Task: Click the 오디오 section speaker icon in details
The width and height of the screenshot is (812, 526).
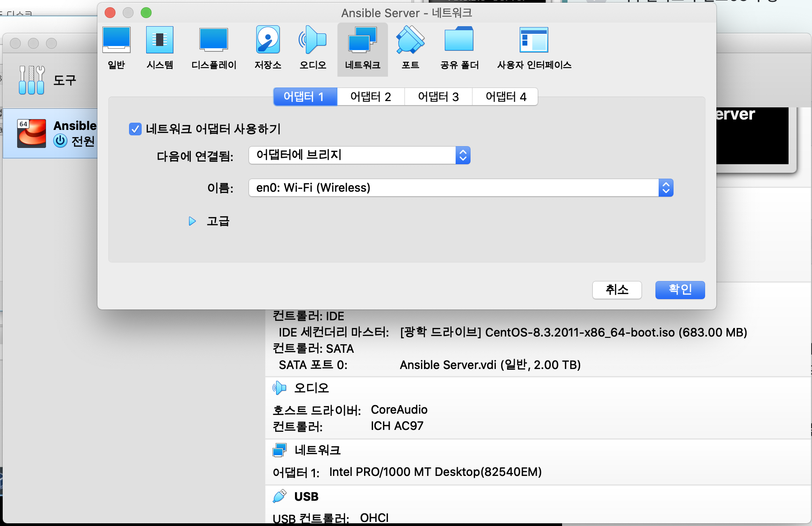Action: click(279, 388)
